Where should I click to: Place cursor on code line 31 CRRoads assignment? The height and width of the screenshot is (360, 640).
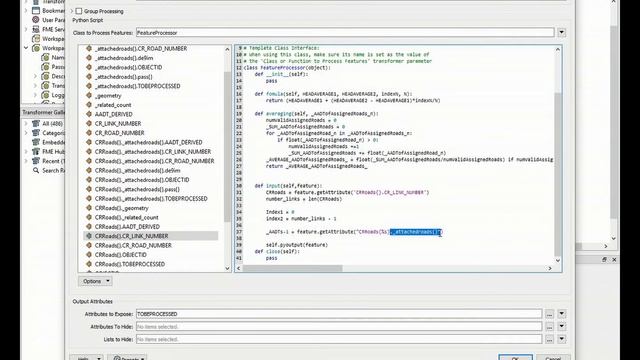[347, 192]
